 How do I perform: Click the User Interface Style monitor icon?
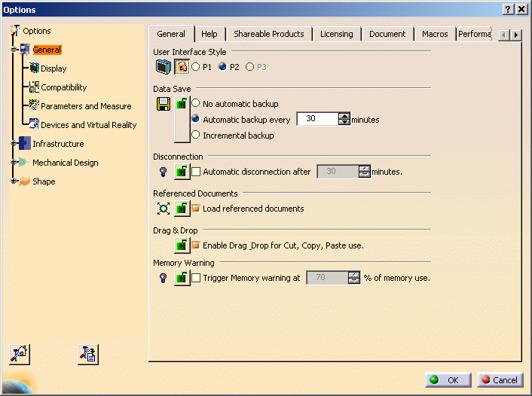coord(164,66)
